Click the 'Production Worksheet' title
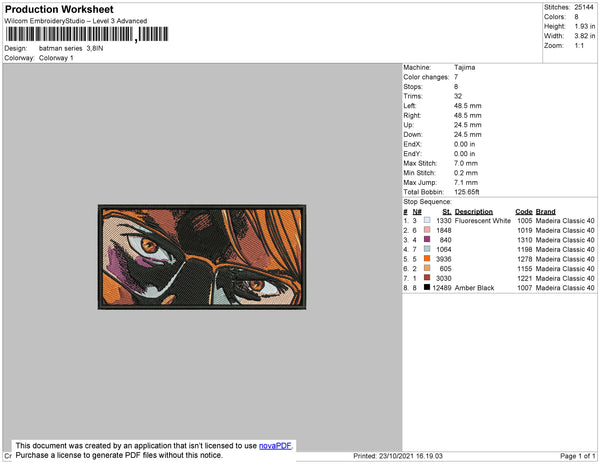600x464 pixels. coord(59,10)
